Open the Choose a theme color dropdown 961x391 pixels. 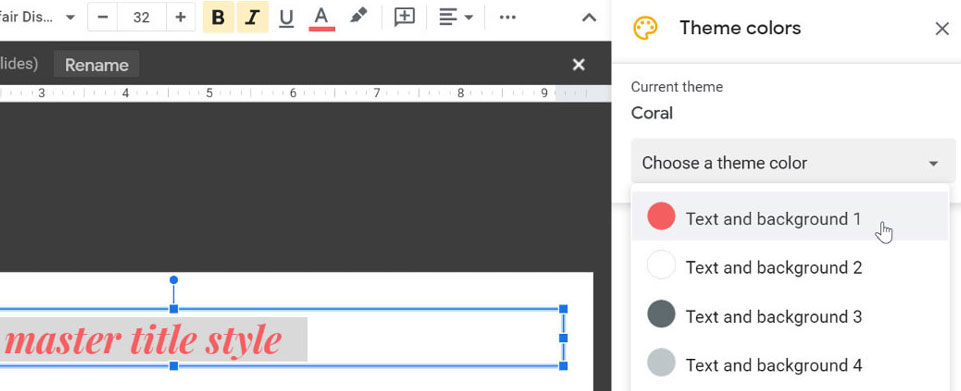pos(793,163)
